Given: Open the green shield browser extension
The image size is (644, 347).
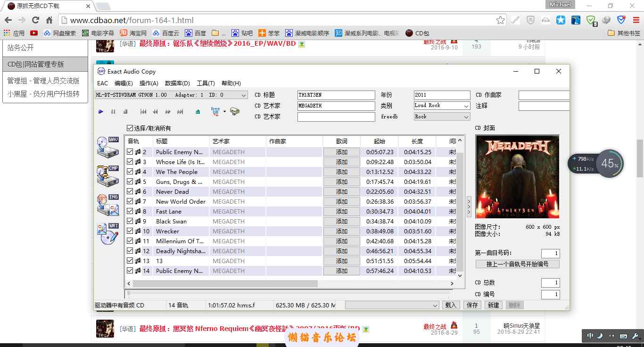Looking at the screenshot, I should tap(591, 20).
